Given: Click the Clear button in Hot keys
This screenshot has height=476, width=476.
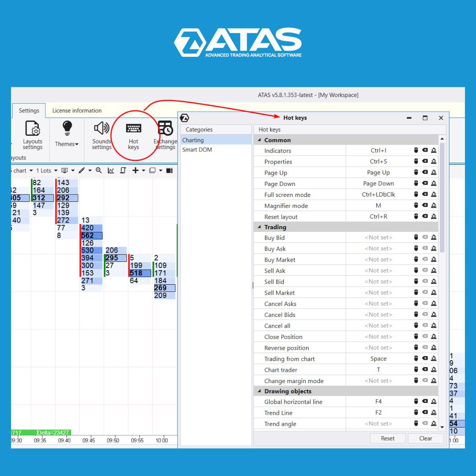Looking at the screenshot, I should [x=426, y=439].
